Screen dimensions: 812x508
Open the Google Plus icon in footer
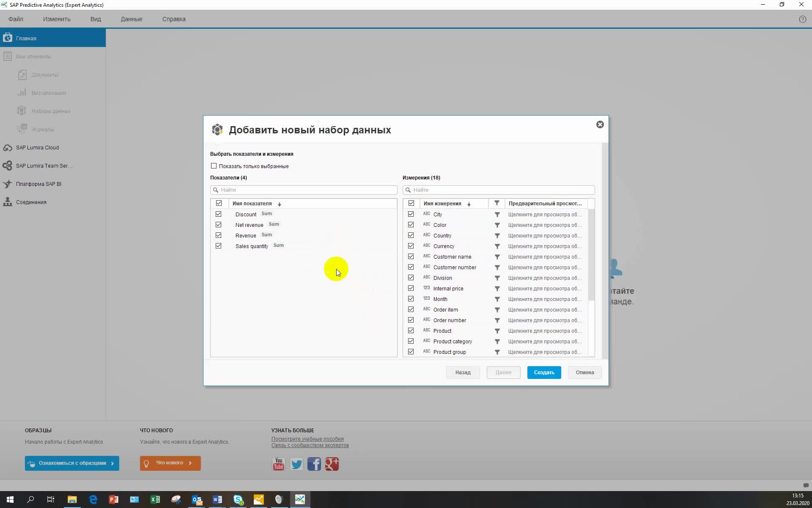tap(332, 464)
